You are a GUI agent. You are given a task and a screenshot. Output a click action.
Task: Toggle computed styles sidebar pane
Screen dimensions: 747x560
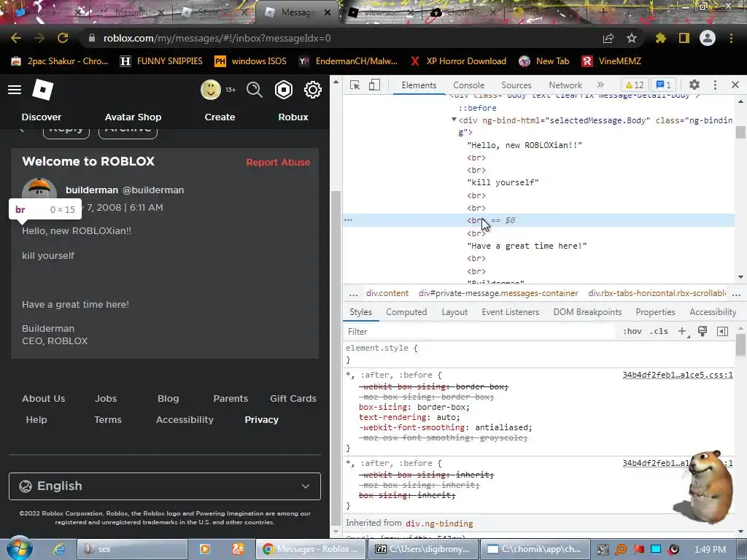coord(723,332)
